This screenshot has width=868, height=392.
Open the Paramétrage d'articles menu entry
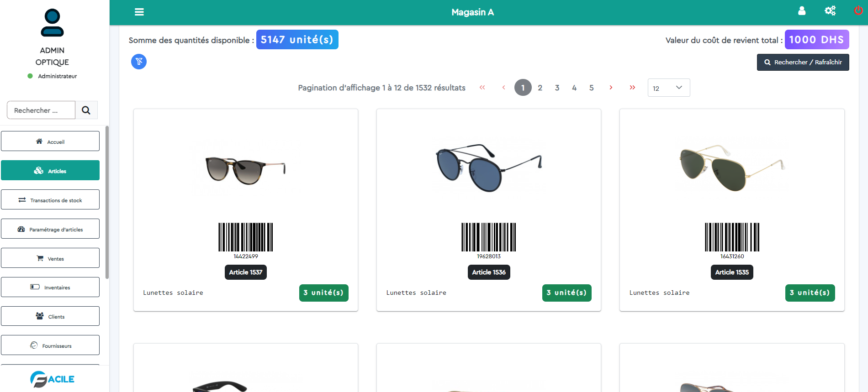tap(50, 229)
